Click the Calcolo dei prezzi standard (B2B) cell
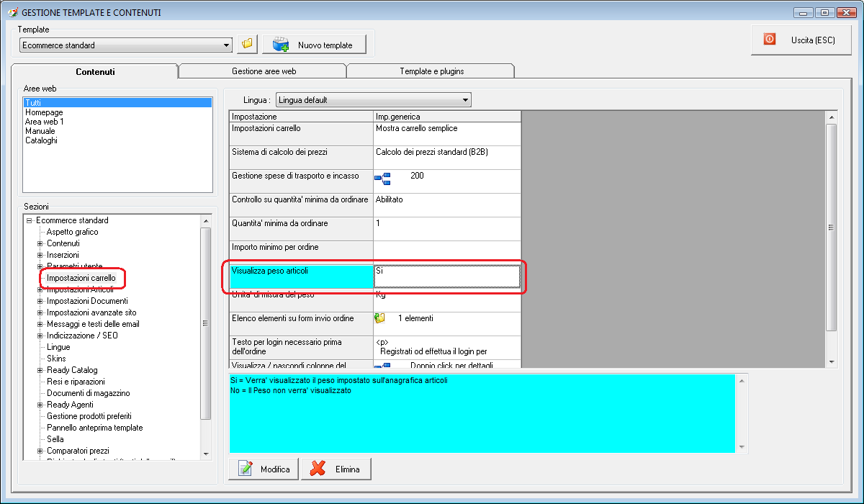Image resolution: width=864 pixels, height=504 pixels. click(447, 158)
